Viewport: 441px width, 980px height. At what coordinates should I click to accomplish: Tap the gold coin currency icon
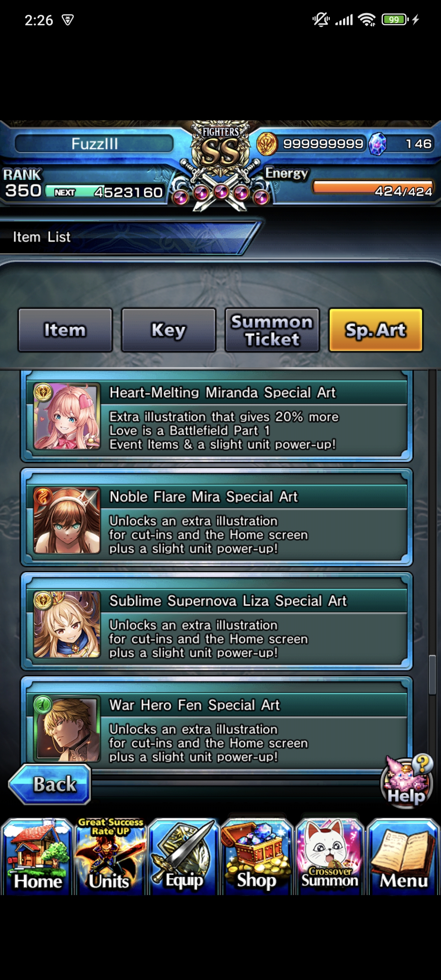click(x=267, y=144)
